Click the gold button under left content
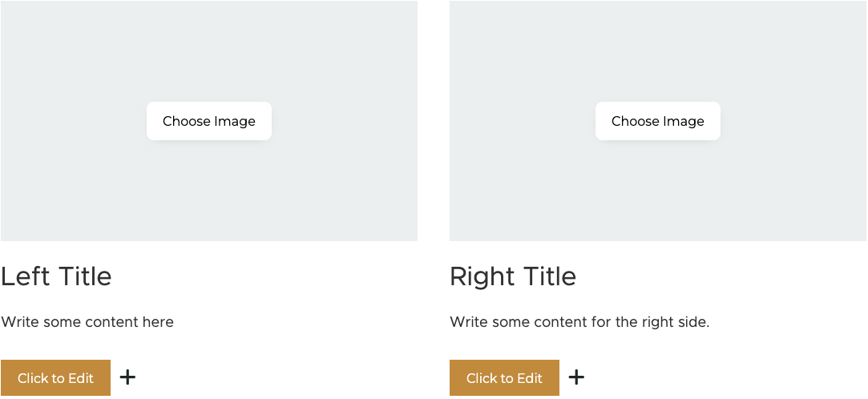868x399 pixels. pos(55,378)
